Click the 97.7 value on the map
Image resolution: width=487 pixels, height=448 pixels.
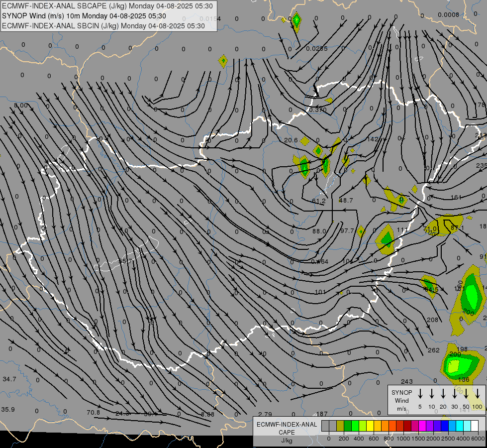pos(347,230)
